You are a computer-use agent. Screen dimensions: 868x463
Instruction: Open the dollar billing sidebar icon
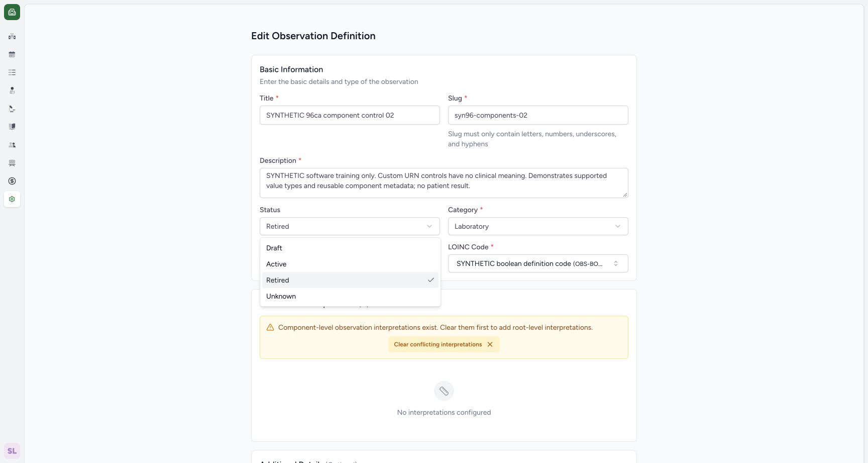pyautogui.click(x=12, y=181)
